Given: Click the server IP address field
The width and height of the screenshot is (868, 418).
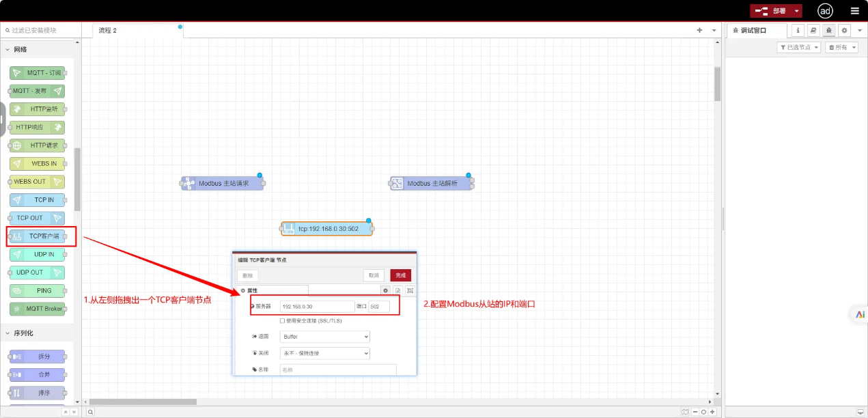Looking at the screenshot, I should (316, 307).
